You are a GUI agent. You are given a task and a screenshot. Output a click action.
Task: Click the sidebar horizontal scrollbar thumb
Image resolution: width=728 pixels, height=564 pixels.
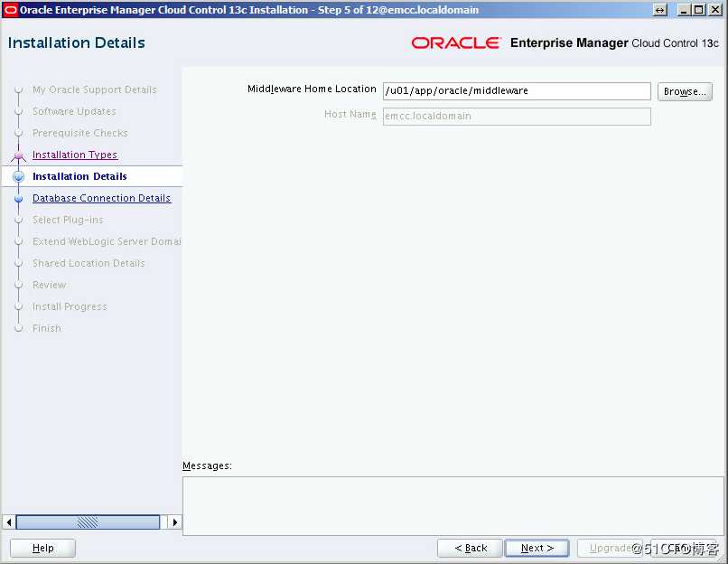coord(88,522)
